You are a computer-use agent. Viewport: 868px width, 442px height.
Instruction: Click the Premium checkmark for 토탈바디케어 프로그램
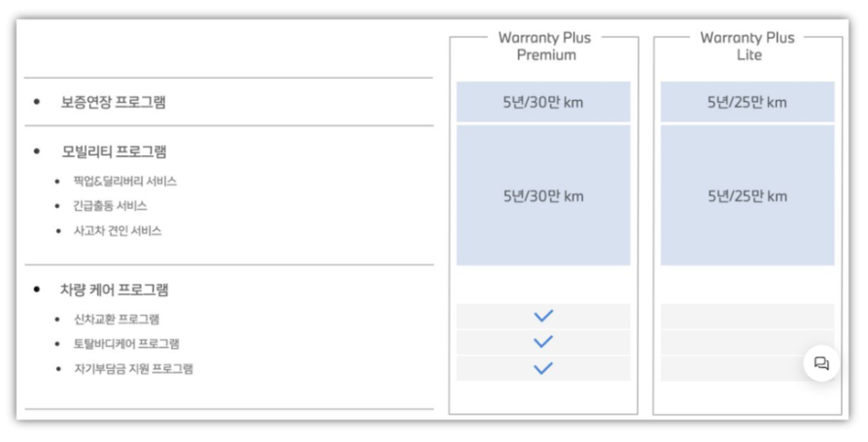(543, 342)
